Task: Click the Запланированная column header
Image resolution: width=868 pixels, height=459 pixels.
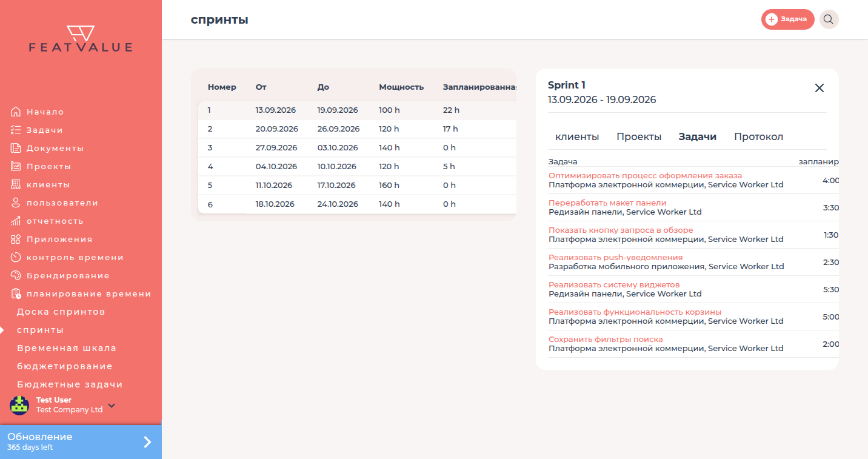Action: pos(479,87)
